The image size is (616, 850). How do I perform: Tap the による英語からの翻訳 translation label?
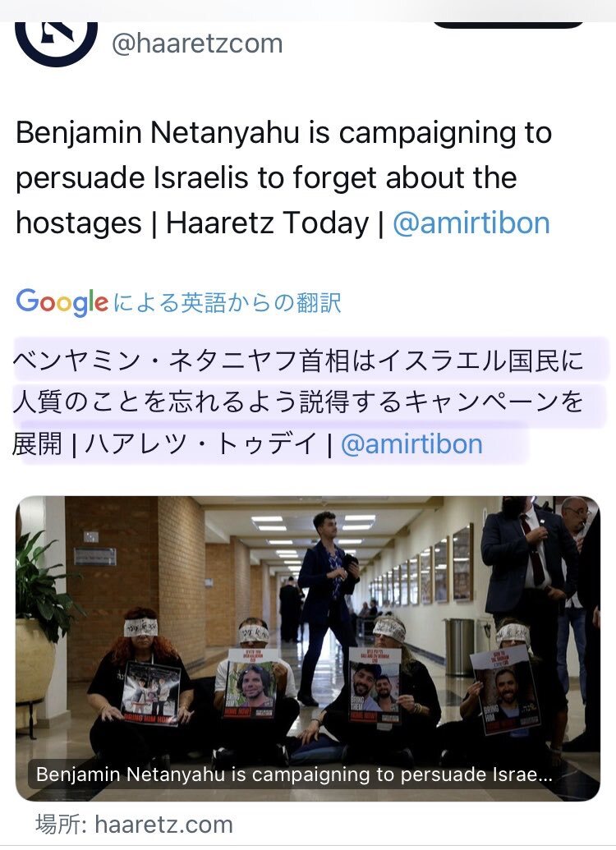coord(228,302)
